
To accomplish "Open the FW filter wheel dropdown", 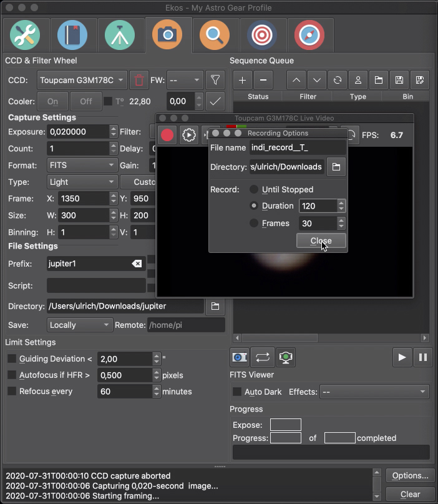I will [x=185, y=80].
